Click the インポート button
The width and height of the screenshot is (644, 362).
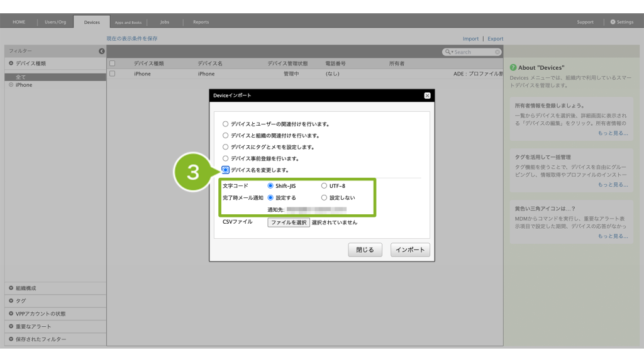[410, 250]
